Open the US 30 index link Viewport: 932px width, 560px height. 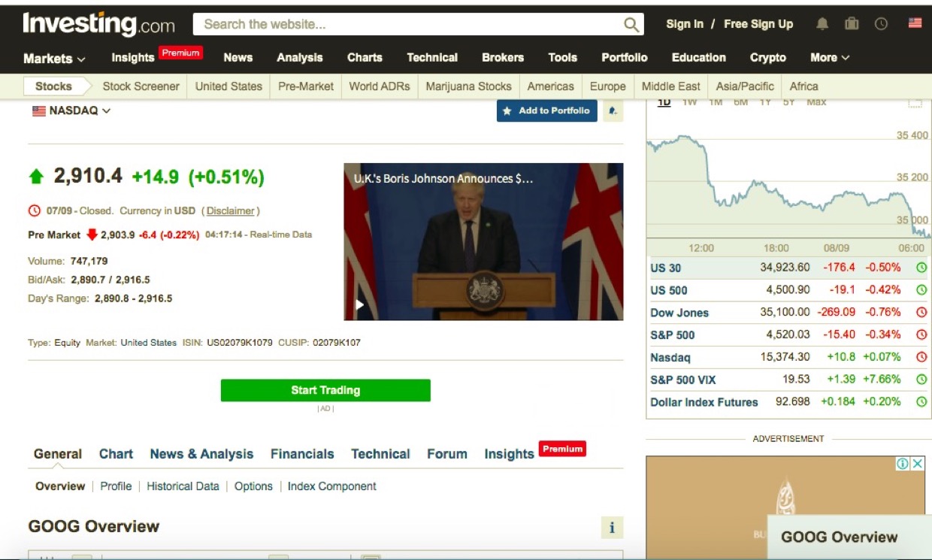(665, 268)
